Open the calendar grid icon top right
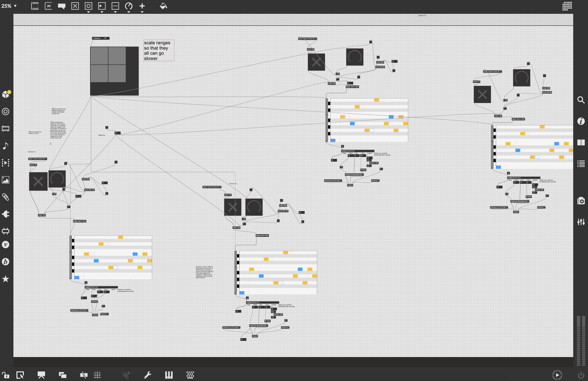The height and width of the screenshot is (381, 588). (x=567, y=6)
